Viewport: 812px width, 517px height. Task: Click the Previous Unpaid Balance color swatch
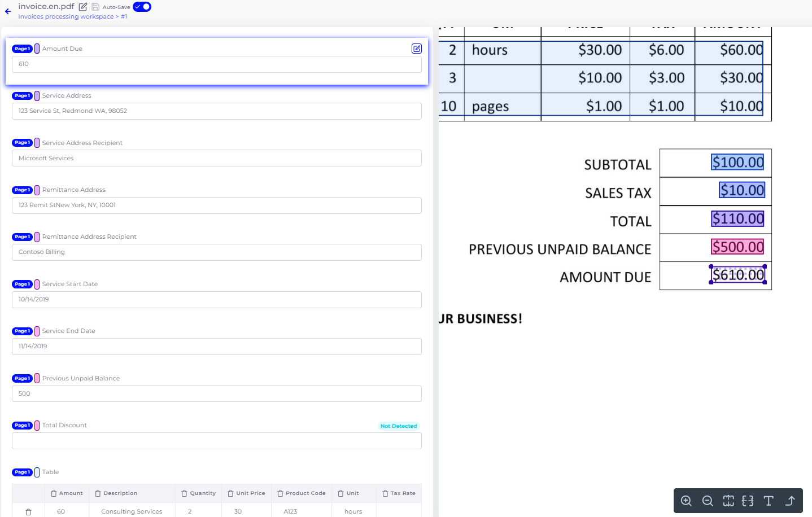37,378
